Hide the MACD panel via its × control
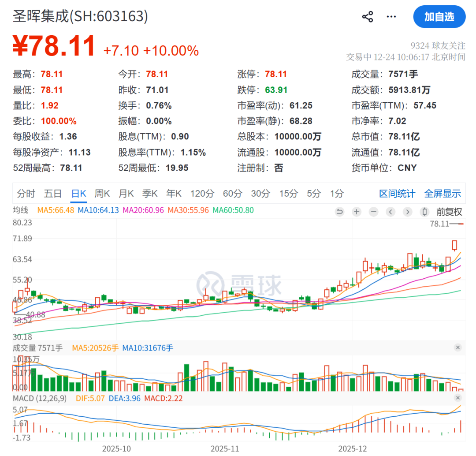This screenshot has height=456, width=476. [x=458, y=398]
